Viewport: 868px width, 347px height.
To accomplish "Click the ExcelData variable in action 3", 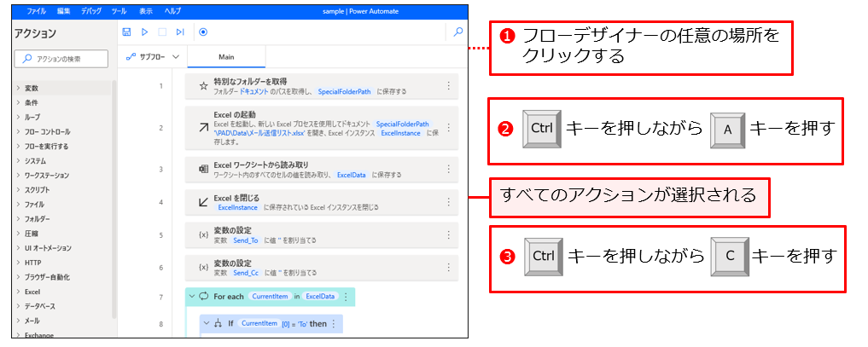I will (x=352, y=175).
